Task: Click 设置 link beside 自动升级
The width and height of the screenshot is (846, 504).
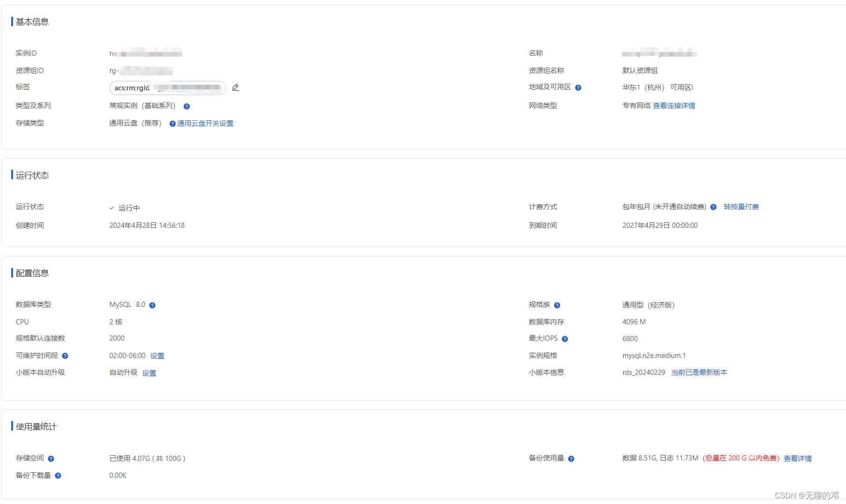Action: tap(149, 373)
